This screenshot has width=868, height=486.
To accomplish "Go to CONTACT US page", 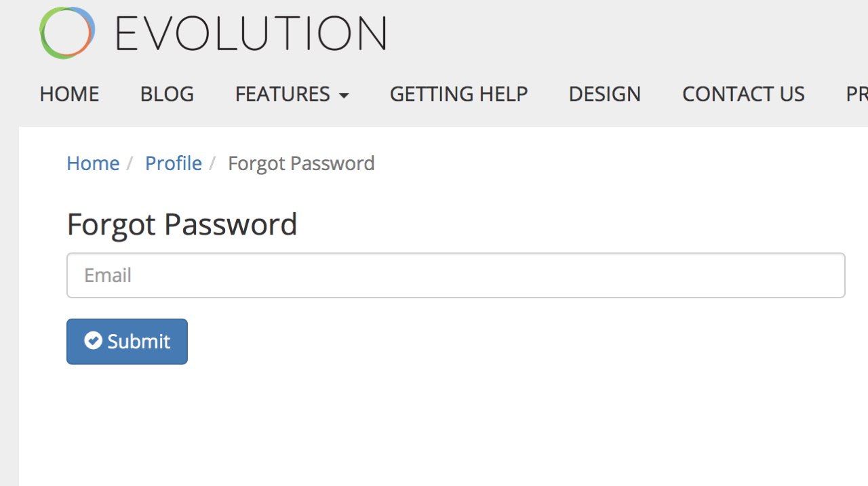I will [743, 94].
